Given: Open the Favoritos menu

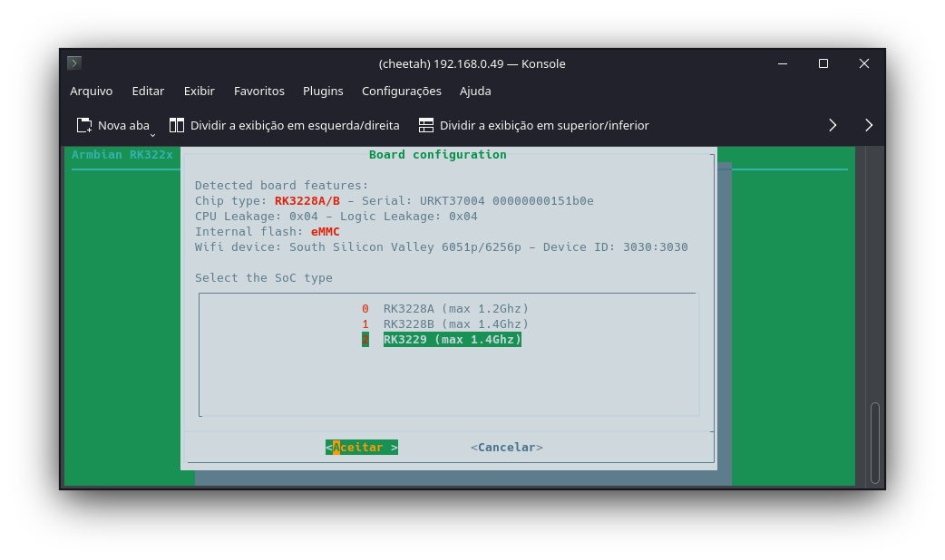Looking at the screenshot, I should [259, 91].
